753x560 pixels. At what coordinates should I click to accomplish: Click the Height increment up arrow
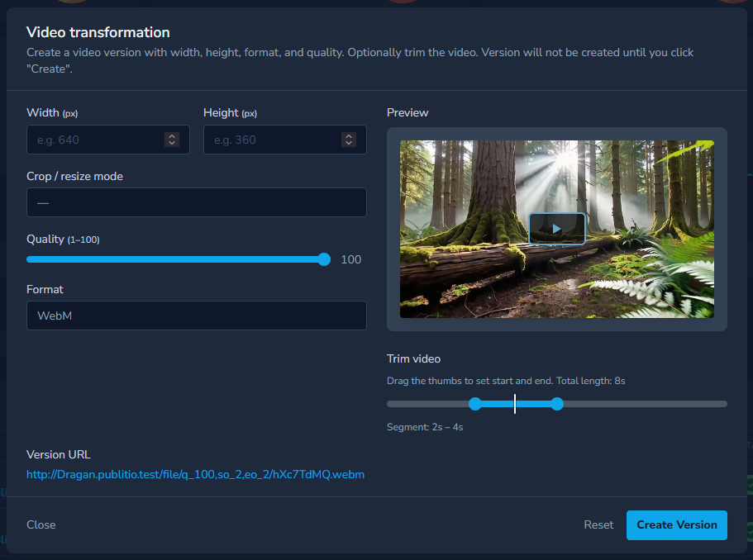349,135
